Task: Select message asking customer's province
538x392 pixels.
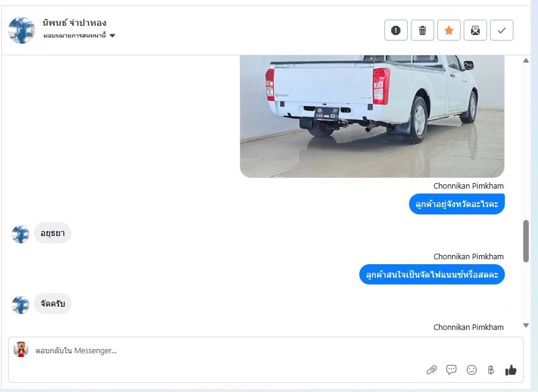Action: (457, 204)
